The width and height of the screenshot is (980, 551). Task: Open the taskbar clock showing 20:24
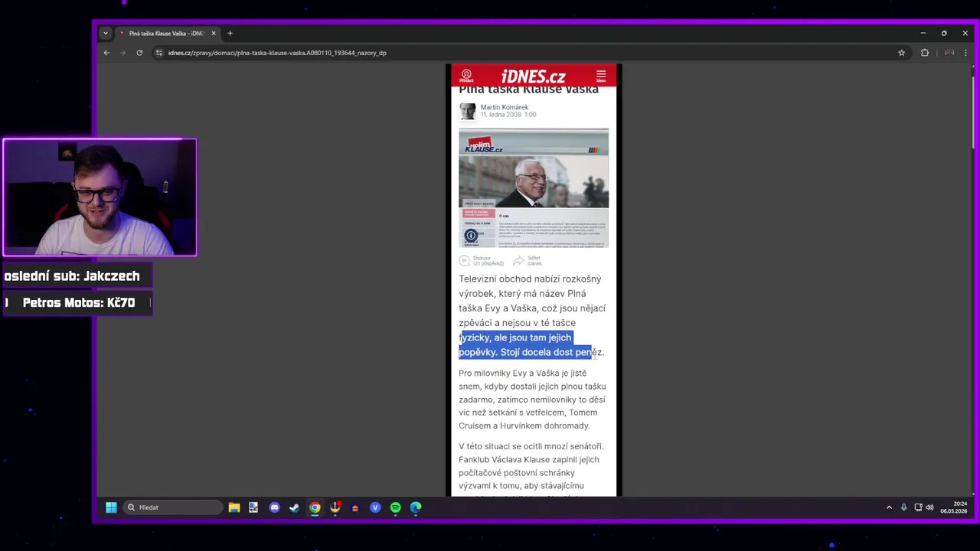pos(954,507)
